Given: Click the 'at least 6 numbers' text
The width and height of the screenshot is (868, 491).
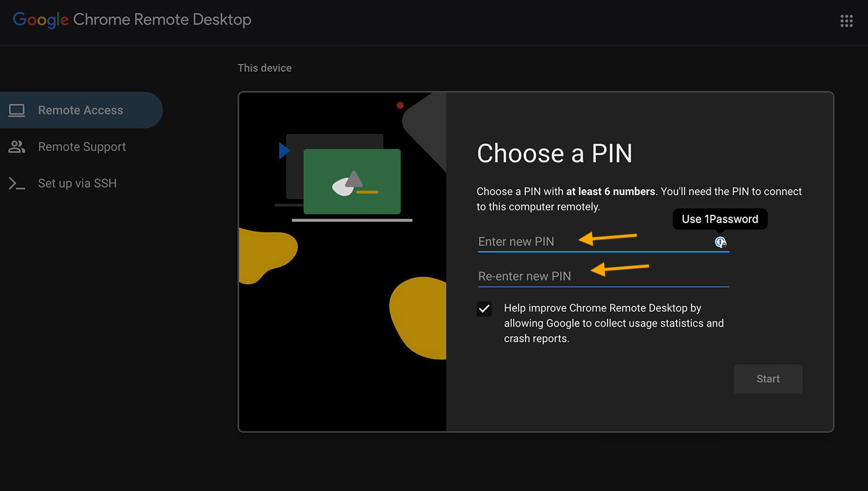Looking at the screenshot, I should [610, 191].
